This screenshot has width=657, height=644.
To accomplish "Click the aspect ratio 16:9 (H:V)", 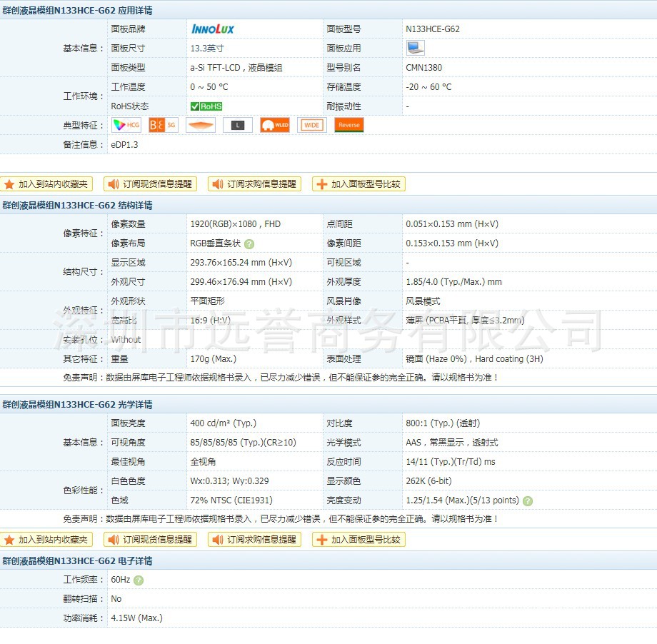I will click(211, 320).
